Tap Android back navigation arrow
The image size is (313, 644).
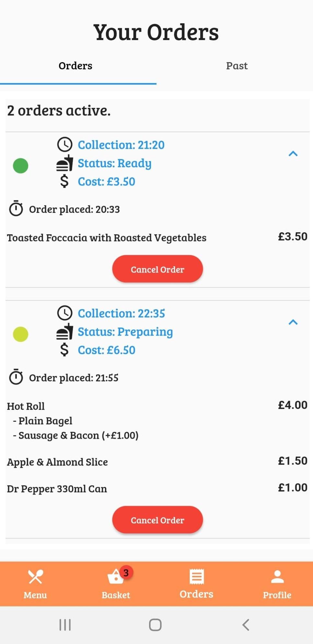coord(246,625)
